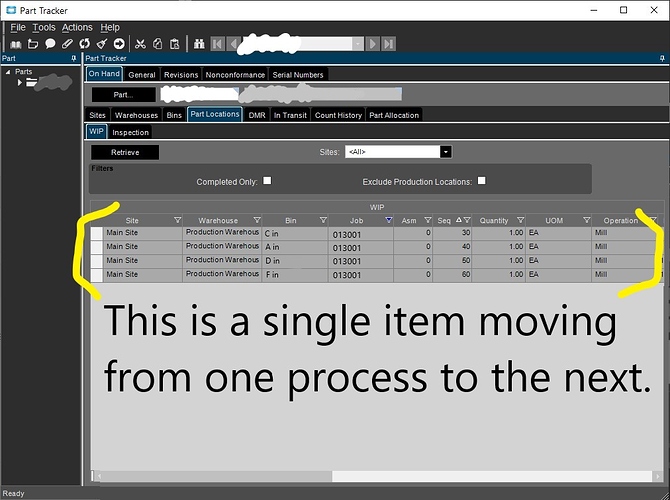Select the row header for Bin A in
670x500 pixels.
coord(97,247)
